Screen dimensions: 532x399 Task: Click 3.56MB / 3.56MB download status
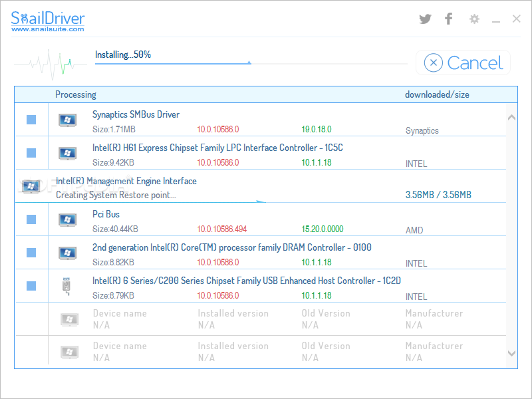438,195
